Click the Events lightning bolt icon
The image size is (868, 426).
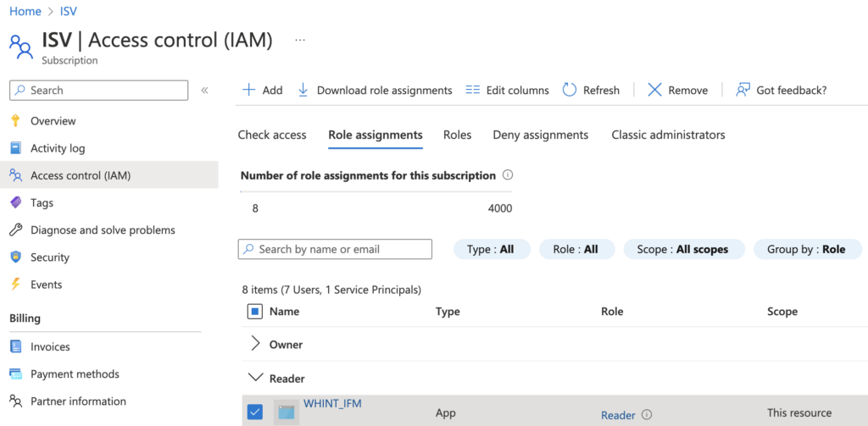click(x=16, y=285)
